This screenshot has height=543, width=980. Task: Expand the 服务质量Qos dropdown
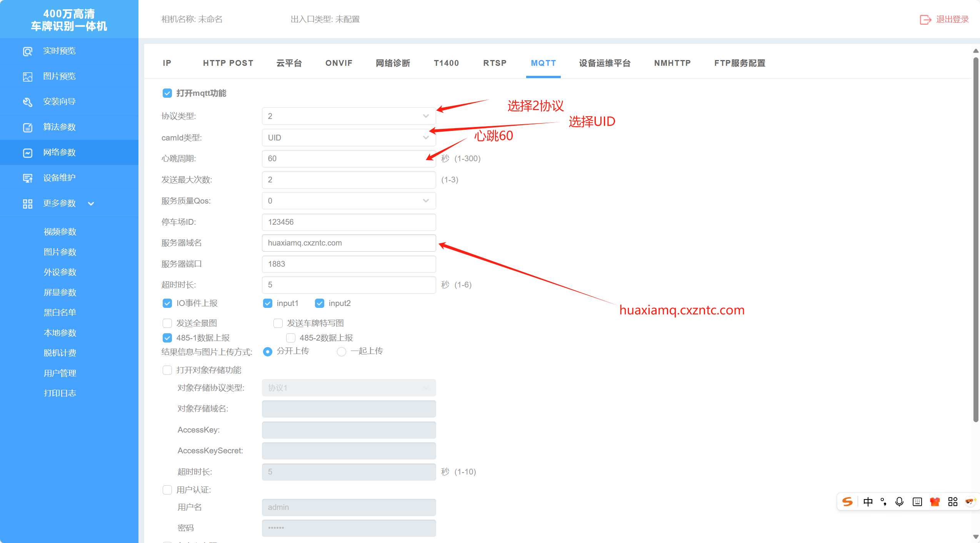349,201
